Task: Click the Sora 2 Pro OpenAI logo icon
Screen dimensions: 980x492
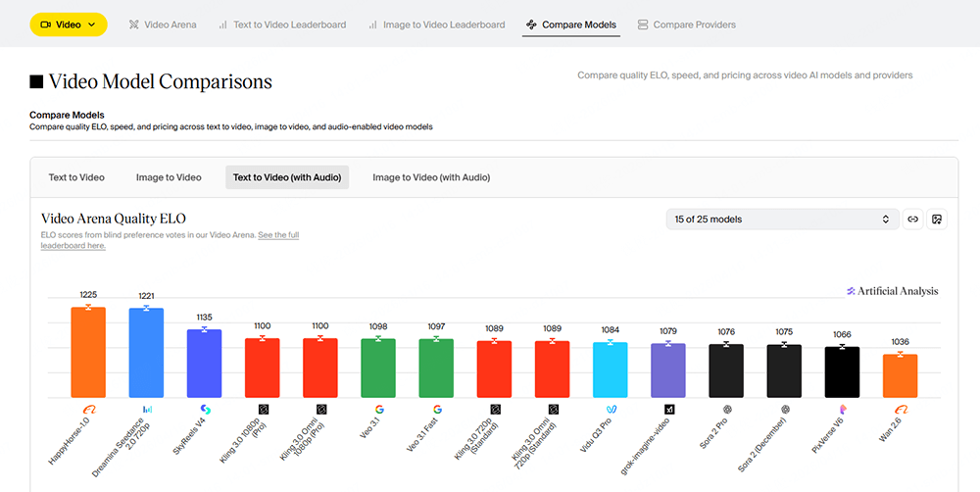Action: (727, 410)
